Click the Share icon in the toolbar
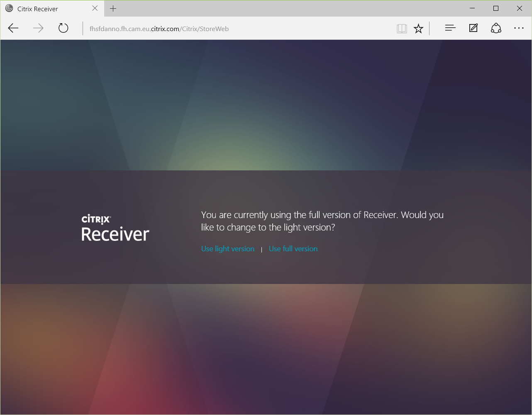This screenshot has height=415, width=532. (x=496, y=28)
